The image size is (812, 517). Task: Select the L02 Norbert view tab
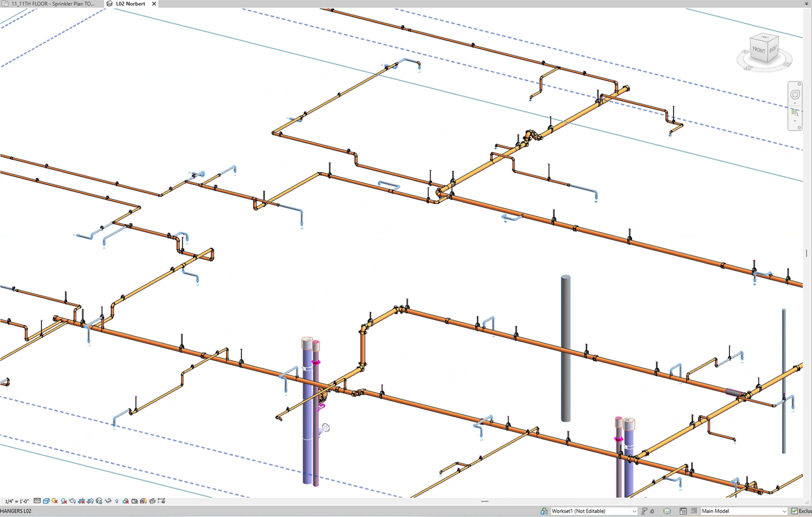point(130,4)
